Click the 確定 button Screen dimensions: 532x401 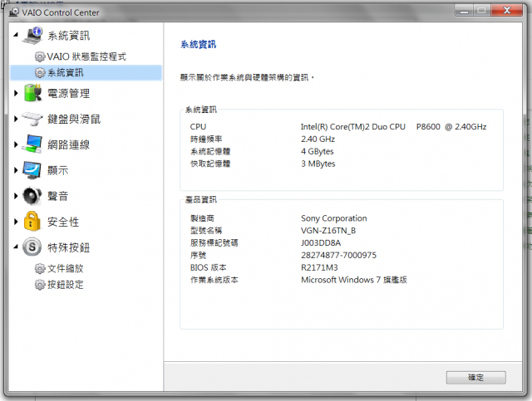click(x=475, y=377)
